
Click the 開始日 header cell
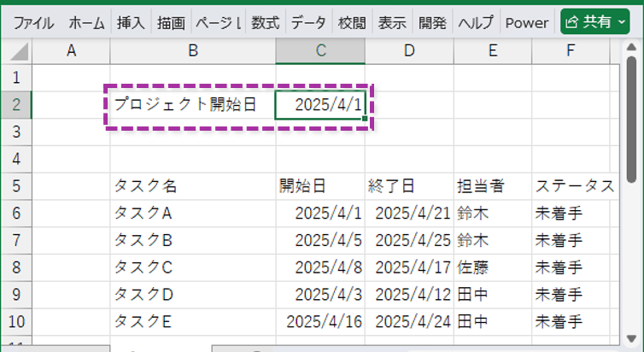[320, 186]
